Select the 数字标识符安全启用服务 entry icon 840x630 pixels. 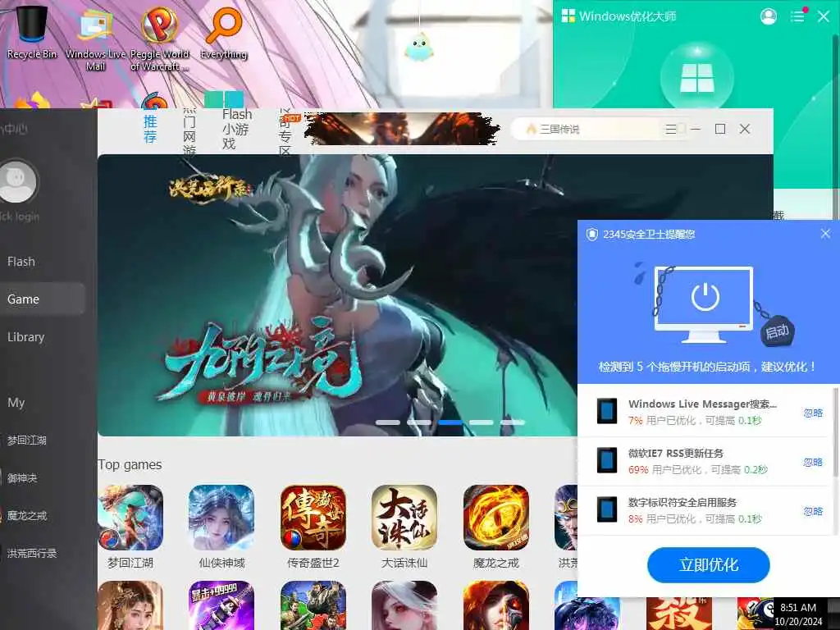click(x=607, y=509)
